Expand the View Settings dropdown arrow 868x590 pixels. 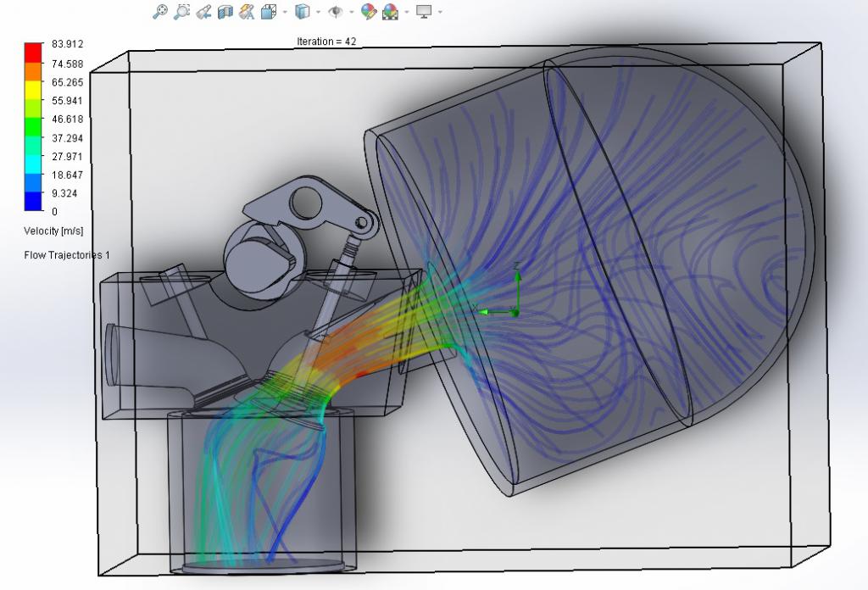pyautogui.click(x=440, y=12)
